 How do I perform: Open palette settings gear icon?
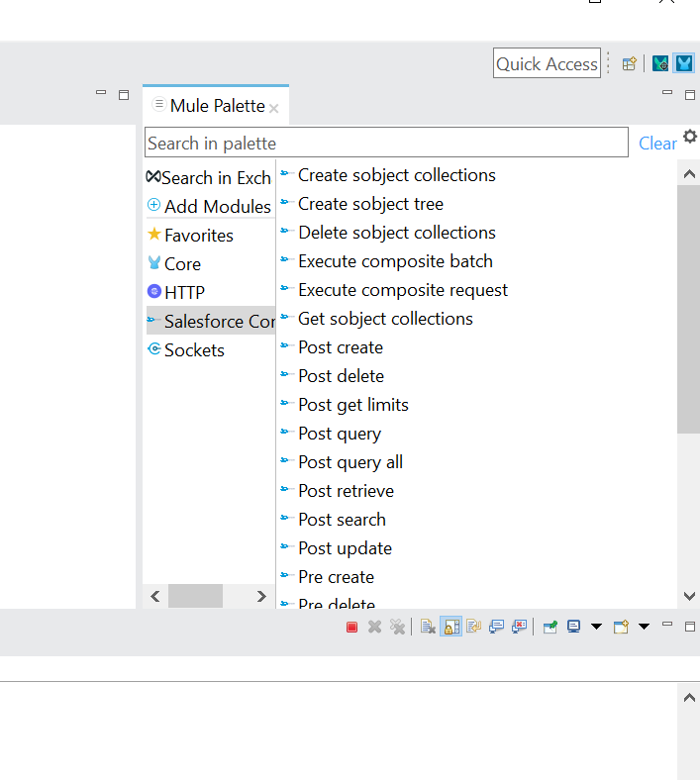pos(690,138)
